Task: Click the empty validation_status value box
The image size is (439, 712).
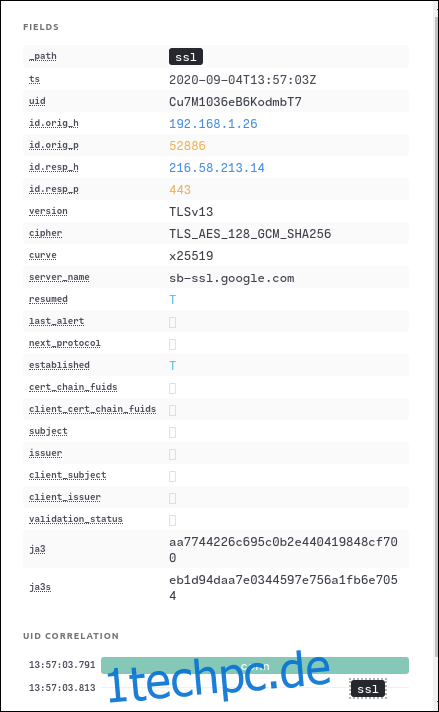Action: [173, 520]
